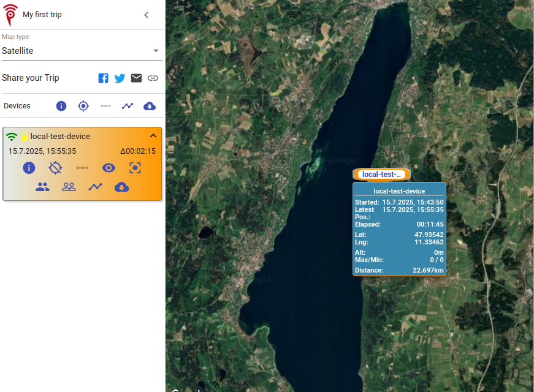
Task: Open info popup for local-test-device
Action: coord(29,168)
